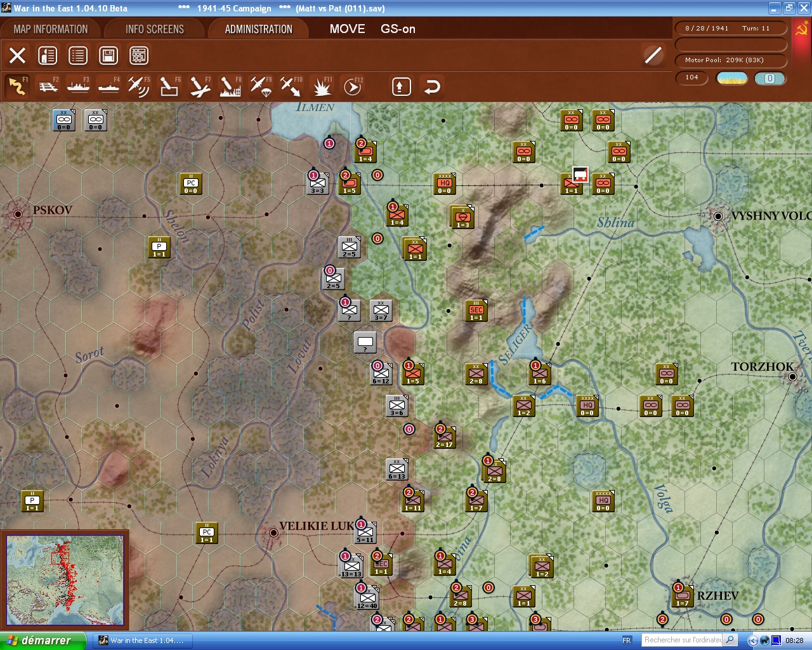The height and width of the screenshot is (650, 812).
Task: Select the Air Transfer mode (F10) icon
Action: point(291,86)
